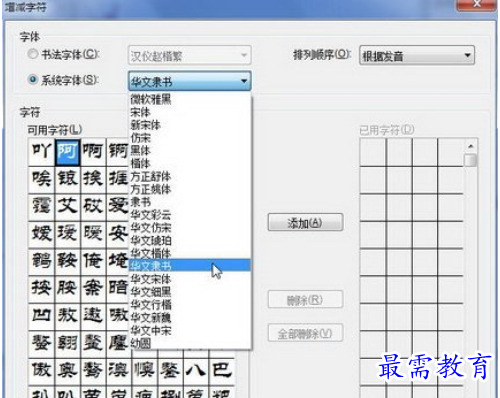
Task: Select 华文琥珀 font option
Action: pos(190,240)
